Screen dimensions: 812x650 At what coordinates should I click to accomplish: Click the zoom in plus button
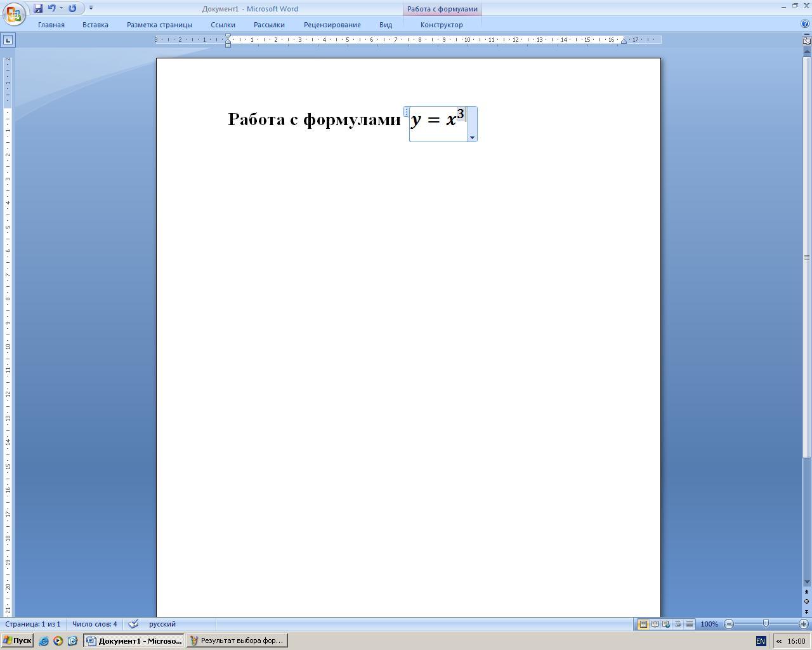803,624
